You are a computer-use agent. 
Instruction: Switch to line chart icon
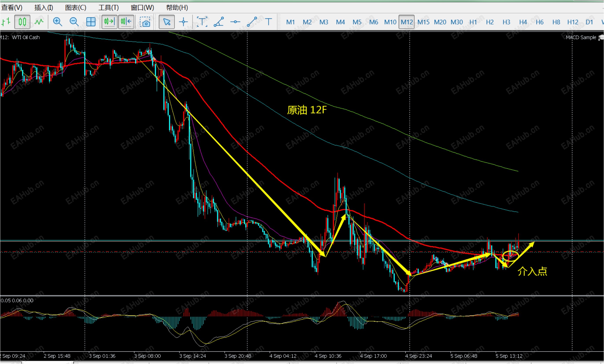(39, 22)
